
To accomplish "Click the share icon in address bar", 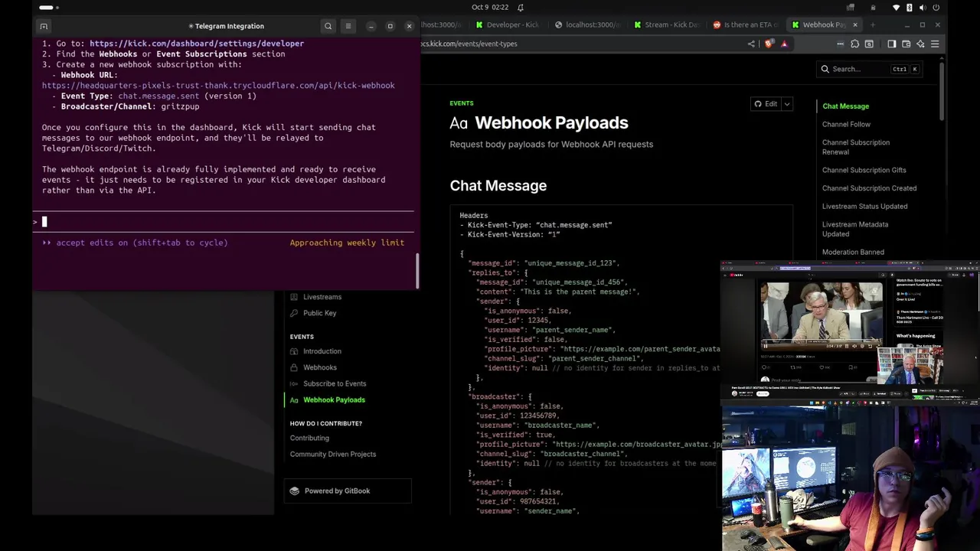I will 751,44.
